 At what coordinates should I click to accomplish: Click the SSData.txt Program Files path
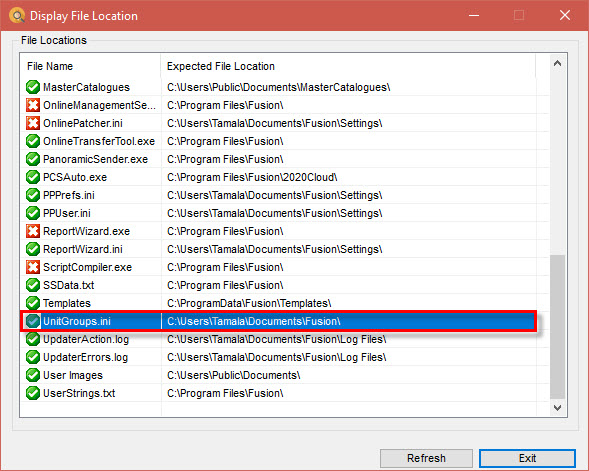coord(225,285)
